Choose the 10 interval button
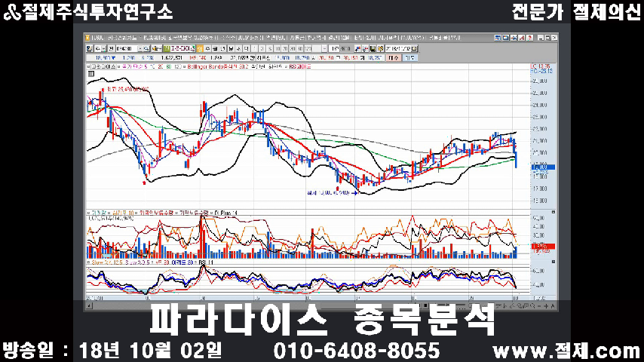 point(278,48)
